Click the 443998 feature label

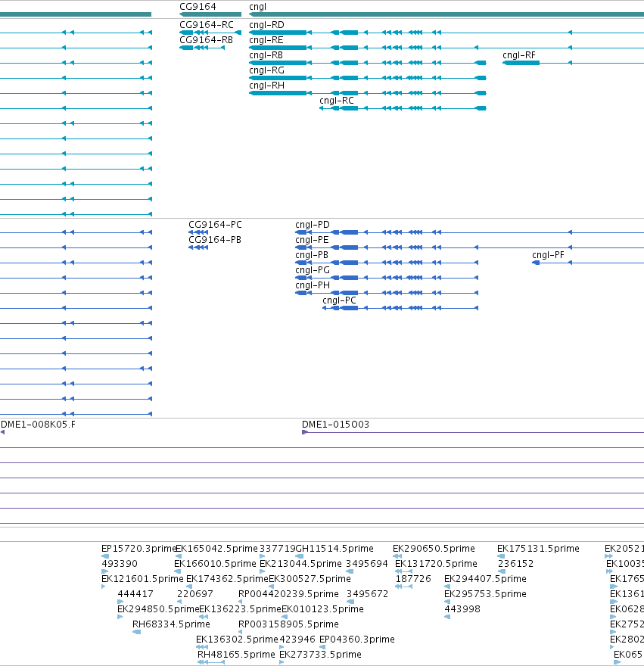point(462,609)
